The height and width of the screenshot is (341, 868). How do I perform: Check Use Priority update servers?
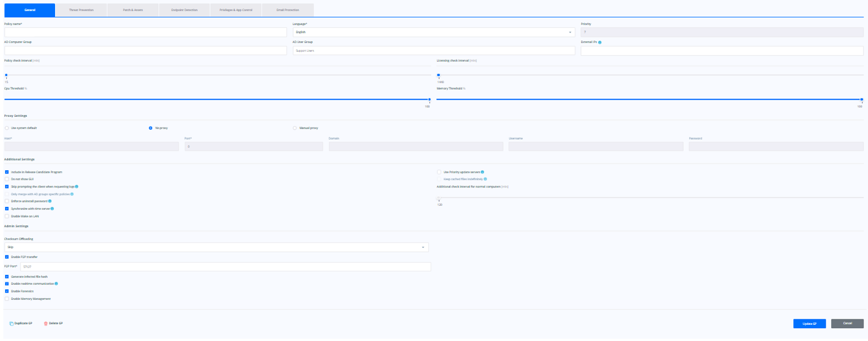pyautogui.click(x=439, y=172)
